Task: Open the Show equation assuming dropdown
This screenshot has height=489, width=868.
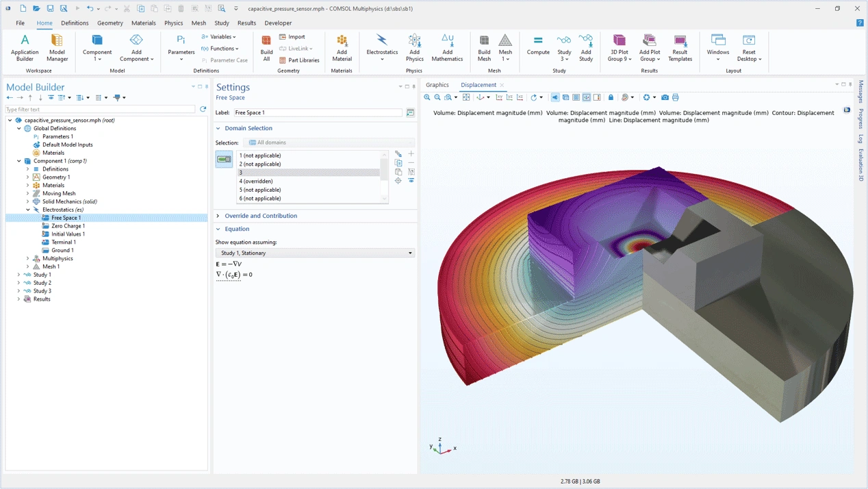Action: click(x=315, y=253)
